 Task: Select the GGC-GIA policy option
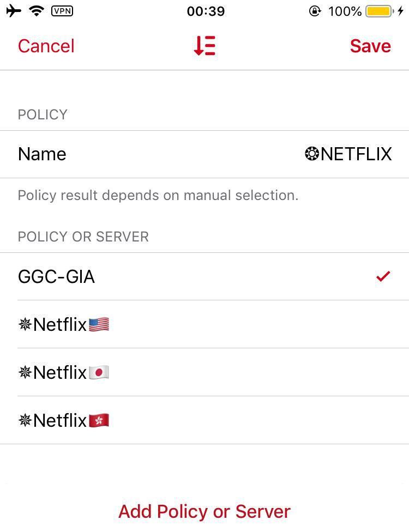pyautogui.click(x=57, y=277)
